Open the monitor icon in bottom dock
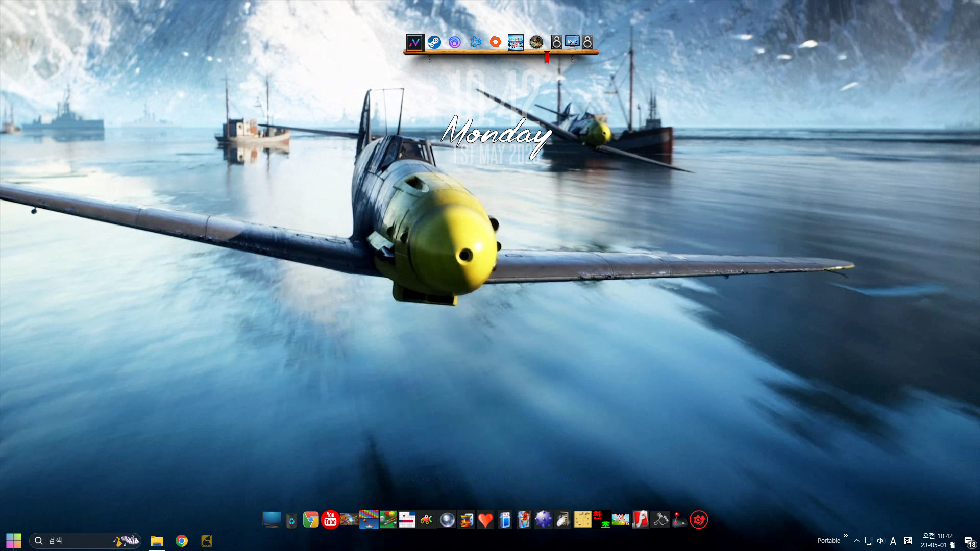The height and width of the screenshot is (551, 980). pyautogui.click(x=272, y=520)
